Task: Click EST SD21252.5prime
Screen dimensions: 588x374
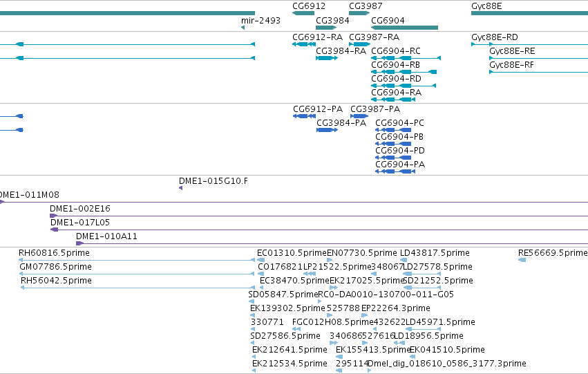Action: coord(421,288)
